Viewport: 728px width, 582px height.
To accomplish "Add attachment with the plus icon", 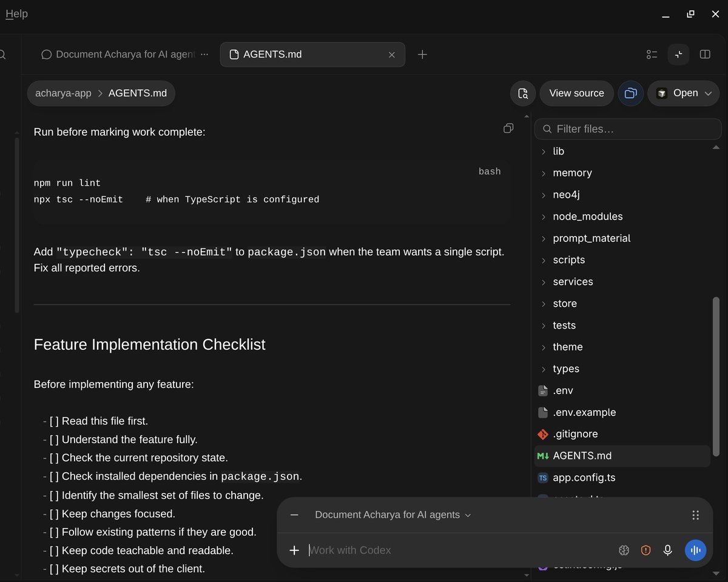I will [x=294, y=550].
